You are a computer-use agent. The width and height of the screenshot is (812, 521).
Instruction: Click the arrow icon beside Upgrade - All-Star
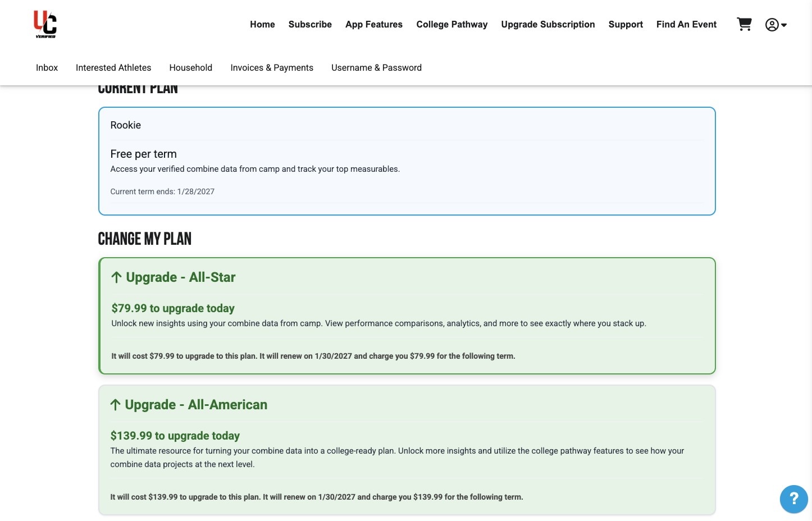pos(116,277)
